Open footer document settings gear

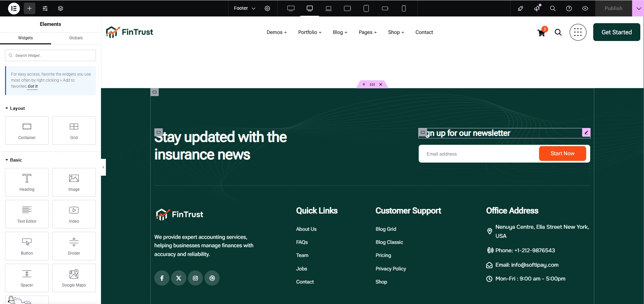(x=267, y=8)
